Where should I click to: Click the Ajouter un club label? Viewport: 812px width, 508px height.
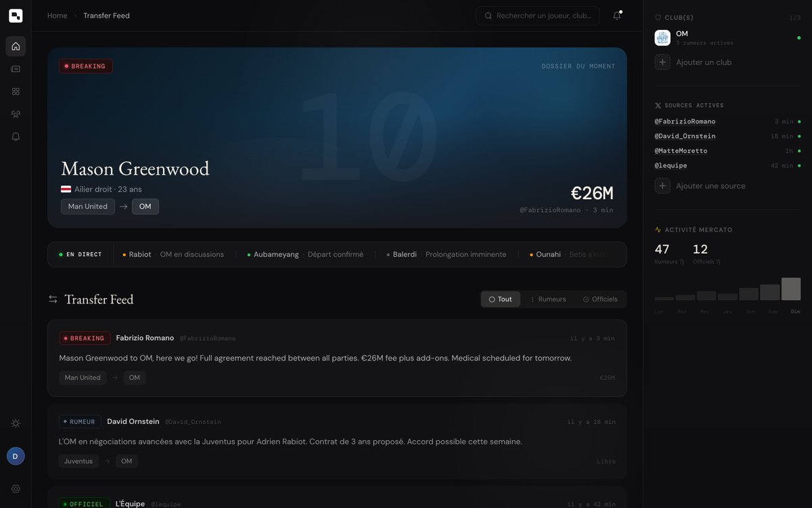704,62
